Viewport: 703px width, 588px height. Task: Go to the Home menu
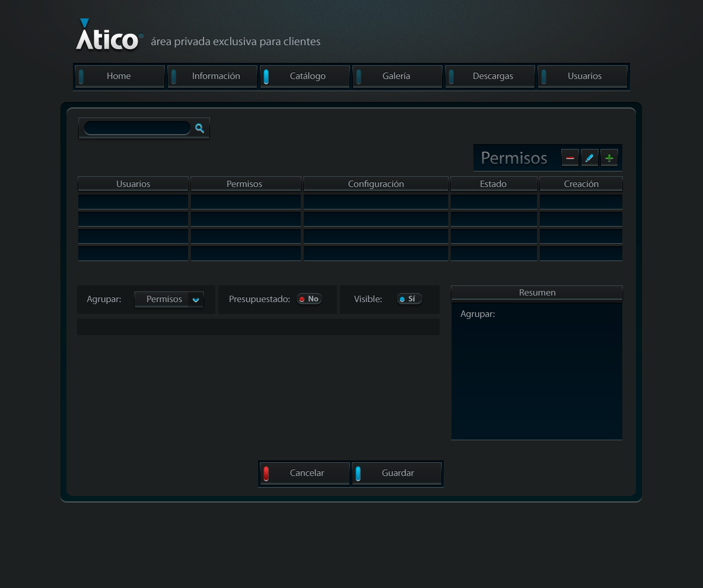[x=120, y=77]
